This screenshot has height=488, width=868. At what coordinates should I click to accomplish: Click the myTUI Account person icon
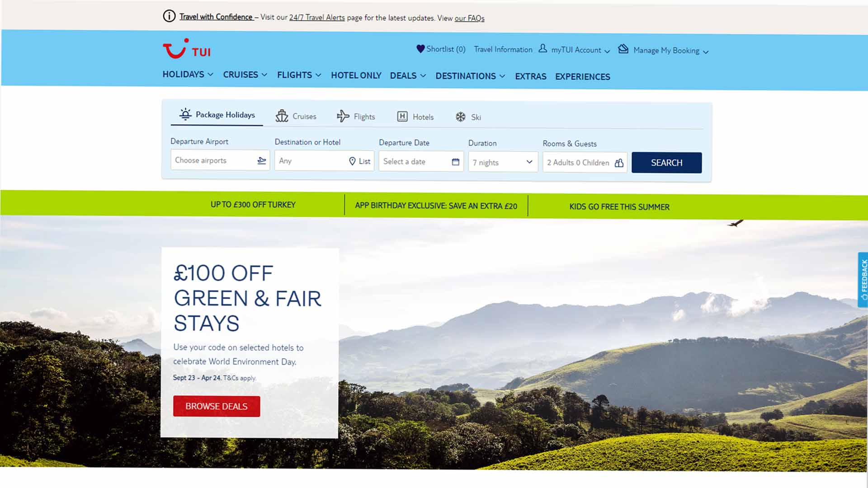tap(542, 48)
